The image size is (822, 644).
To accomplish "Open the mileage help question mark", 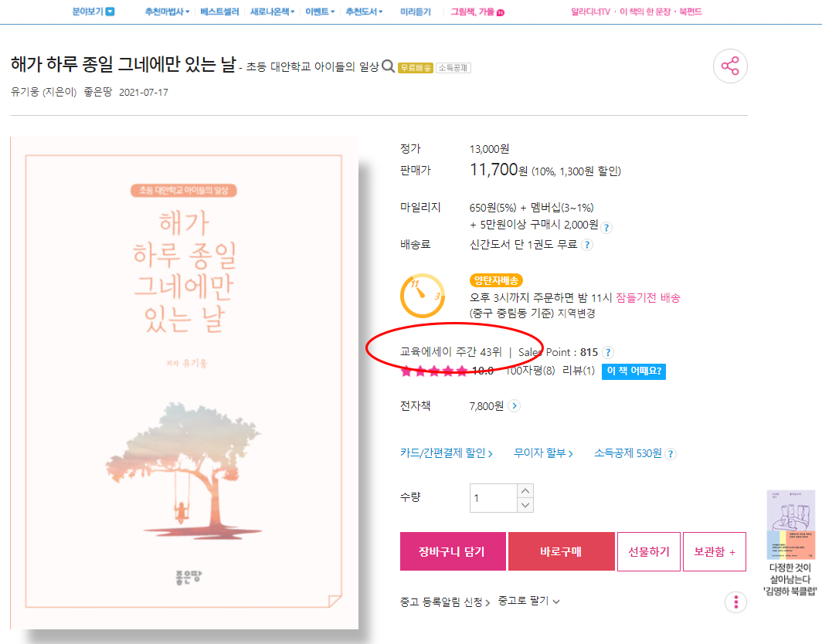I will coord(606,228).
